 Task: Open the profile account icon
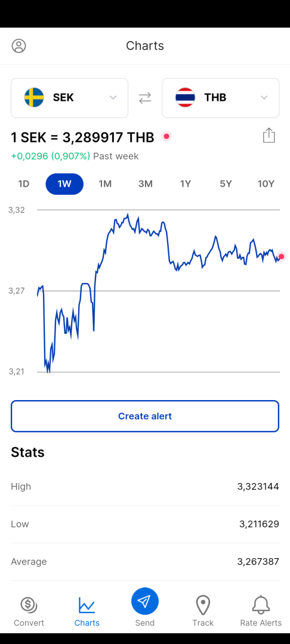[x=18, y=45]
